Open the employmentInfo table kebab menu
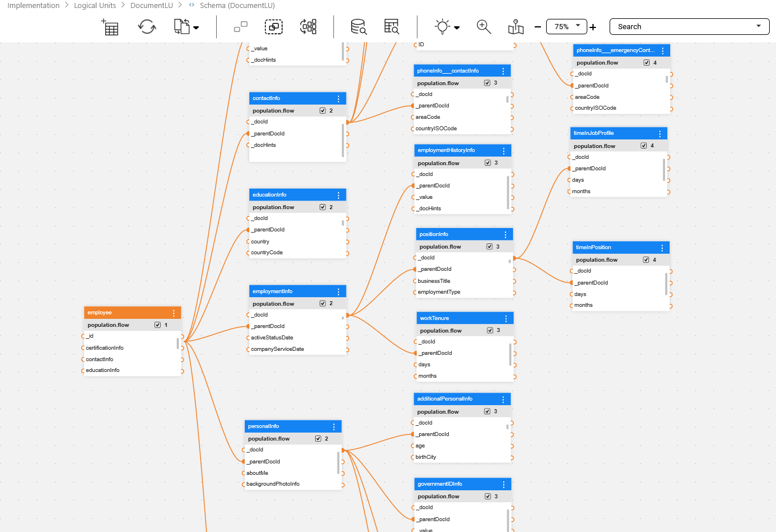The width and height of the screenshot is (776, 532). pyautogui.click(x=339, y=291)
